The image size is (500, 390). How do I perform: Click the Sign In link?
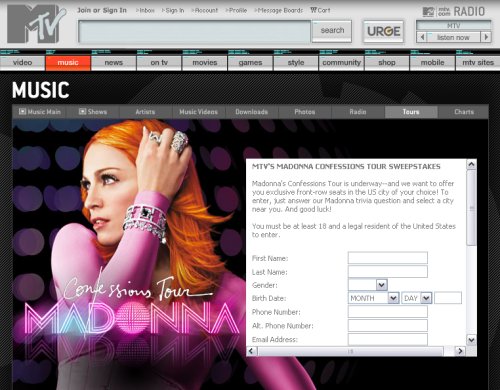pos(173,10)
